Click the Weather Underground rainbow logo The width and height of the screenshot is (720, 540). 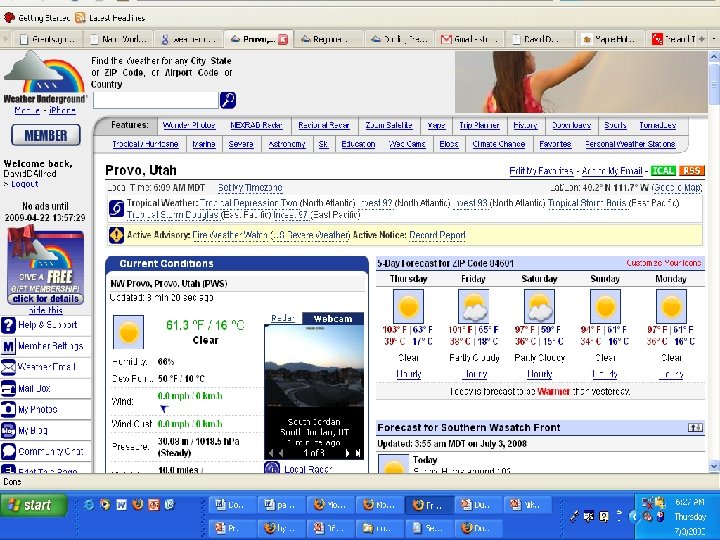pos(45,77)
